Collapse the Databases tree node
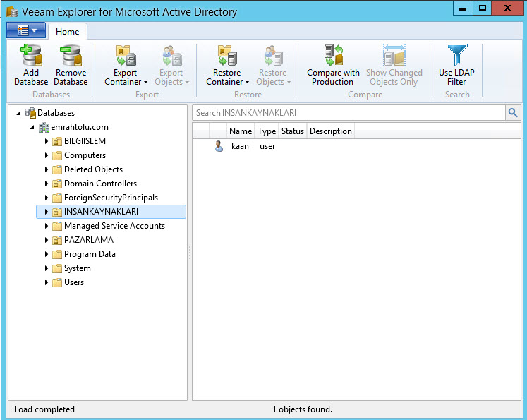This screenshot has width=527, height=420. tap(19, 113)
